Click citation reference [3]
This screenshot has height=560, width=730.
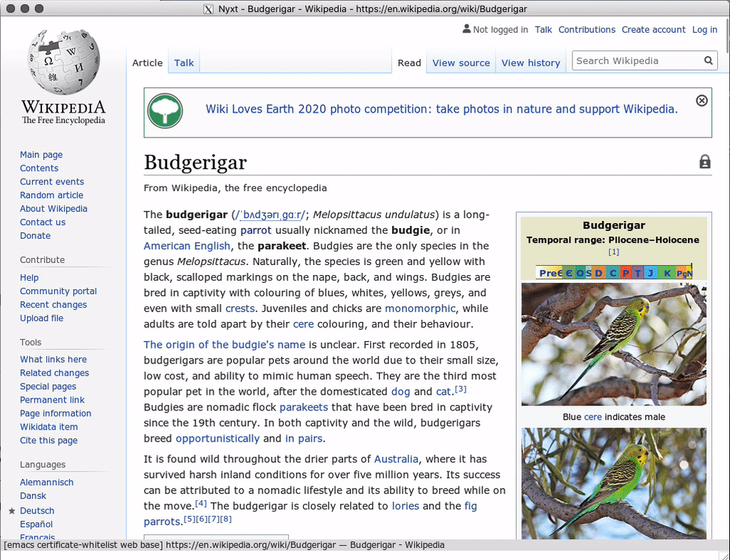tap(461, 388)
